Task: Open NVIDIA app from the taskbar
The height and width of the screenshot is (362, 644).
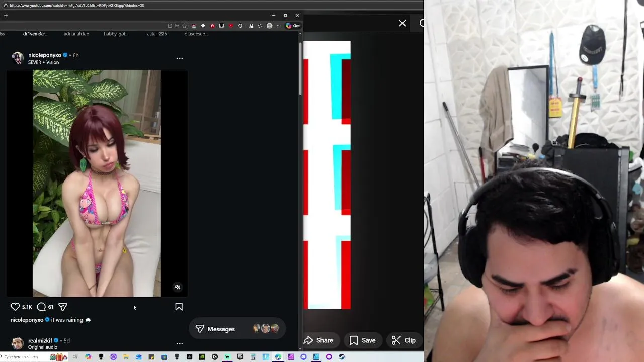Action: [x=202, y=357]
